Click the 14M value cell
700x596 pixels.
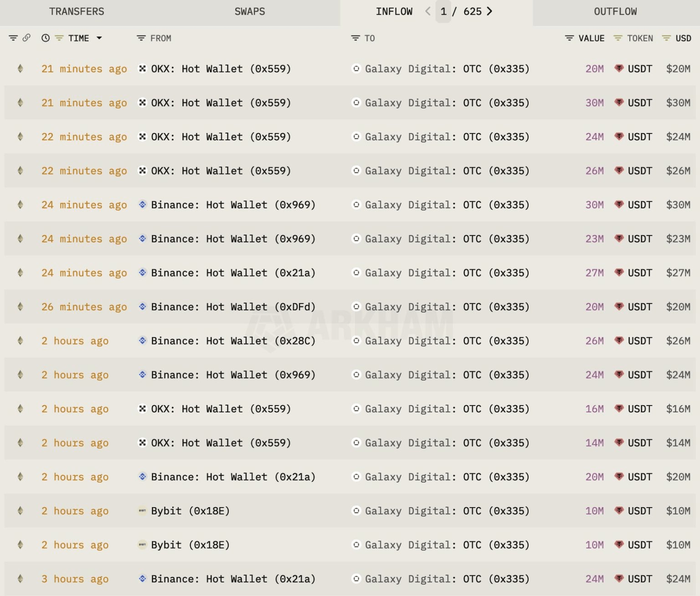[595, 443]
